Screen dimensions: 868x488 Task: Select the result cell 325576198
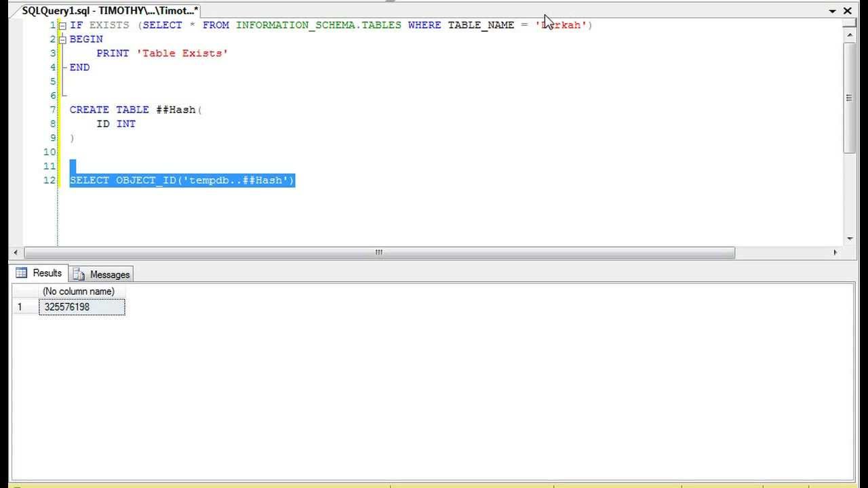click(x=82, y=307)
